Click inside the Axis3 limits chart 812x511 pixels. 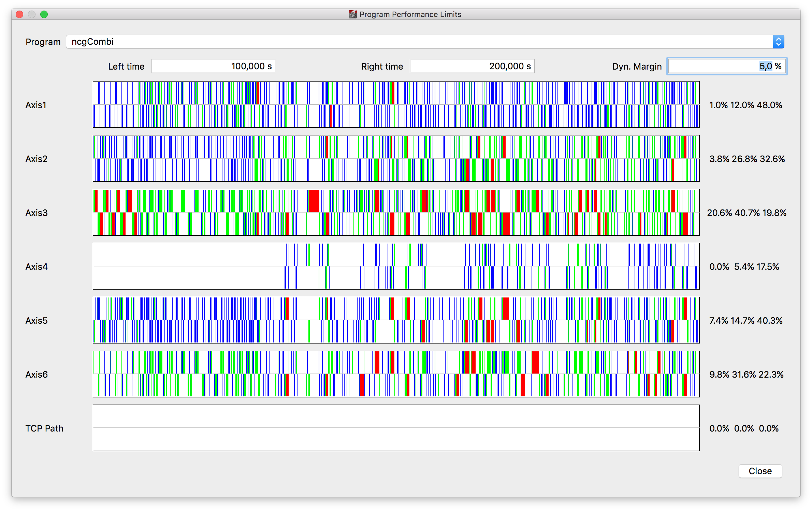(396, 212)
